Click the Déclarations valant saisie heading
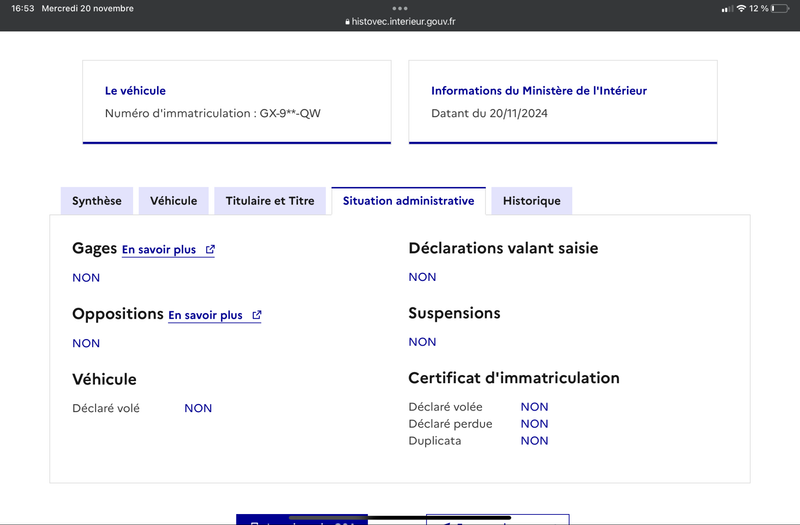This screenshot has height=525, width=800. pyautogui.click(x=503, y=248)
